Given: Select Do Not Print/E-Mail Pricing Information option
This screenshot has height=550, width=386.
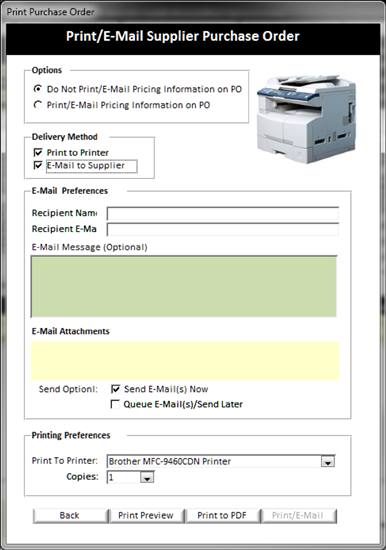Looking at the screenshot, I should click(38, 89).
